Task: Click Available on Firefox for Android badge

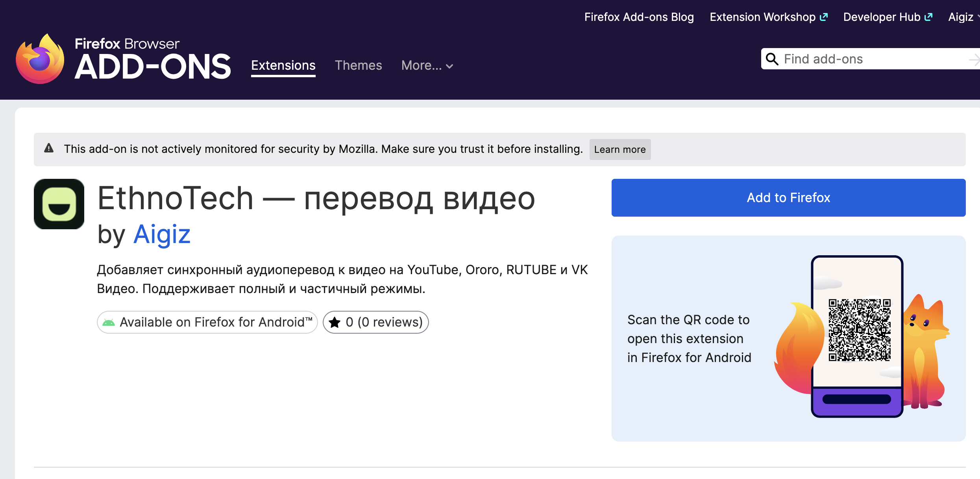Action: (x=207, y=322)
